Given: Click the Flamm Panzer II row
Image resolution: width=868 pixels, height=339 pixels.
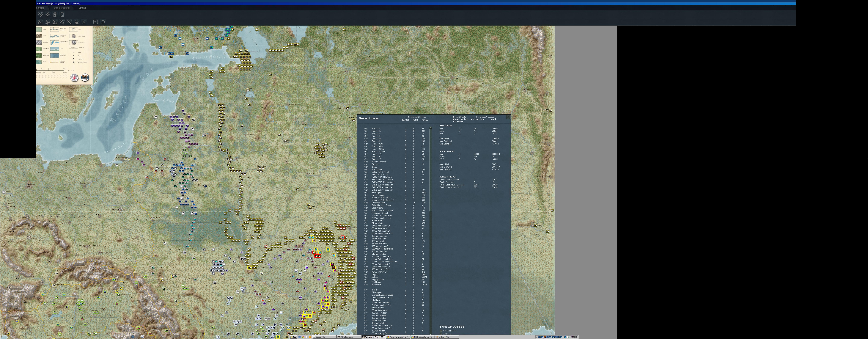Looking at the screenshot, I should click(x=395, y=162).
